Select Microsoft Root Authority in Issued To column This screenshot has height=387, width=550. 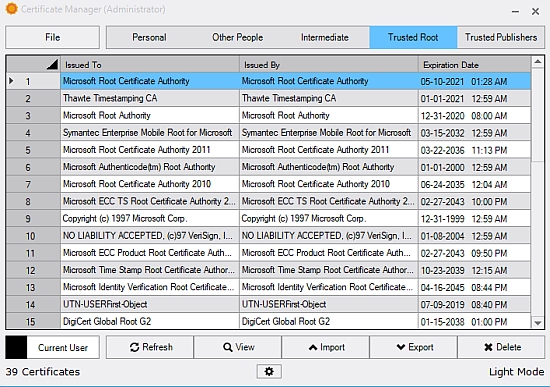point(150,115)
